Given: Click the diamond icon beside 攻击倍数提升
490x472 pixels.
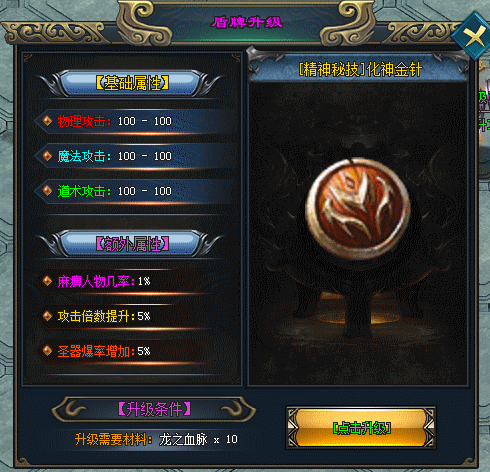Looking at the screenshot, I should pyautogui.click(x=47, y=316).
